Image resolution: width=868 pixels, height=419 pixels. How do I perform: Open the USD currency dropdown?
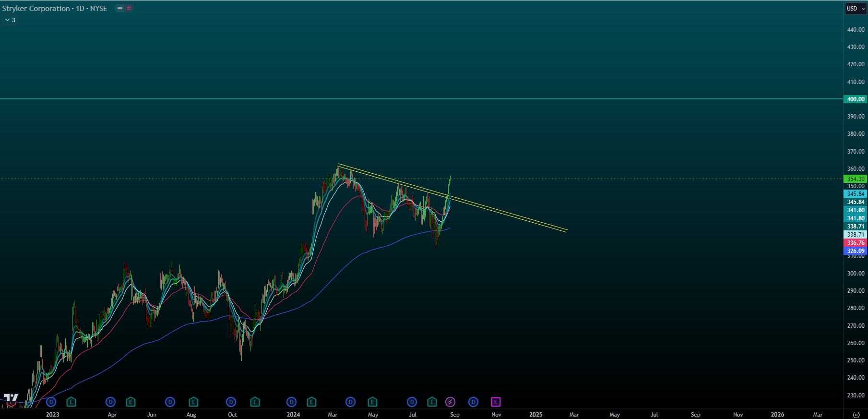coord(856,8)
